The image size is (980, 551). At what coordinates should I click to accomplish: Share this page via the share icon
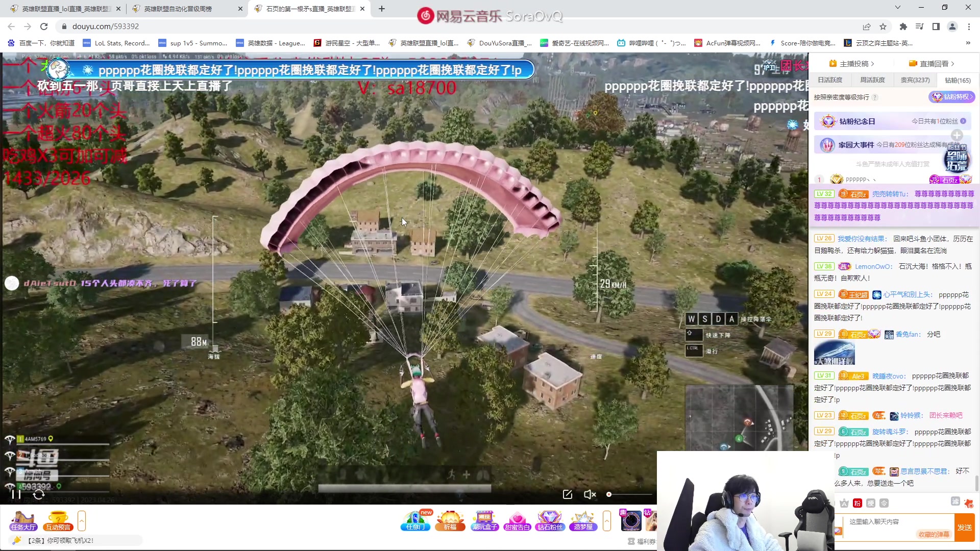tap(867, 27)
